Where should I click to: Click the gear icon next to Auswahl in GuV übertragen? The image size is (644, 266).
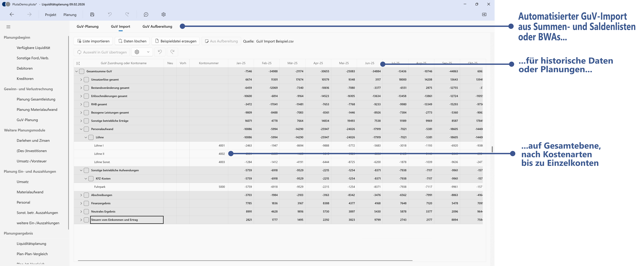pos(137,52)
